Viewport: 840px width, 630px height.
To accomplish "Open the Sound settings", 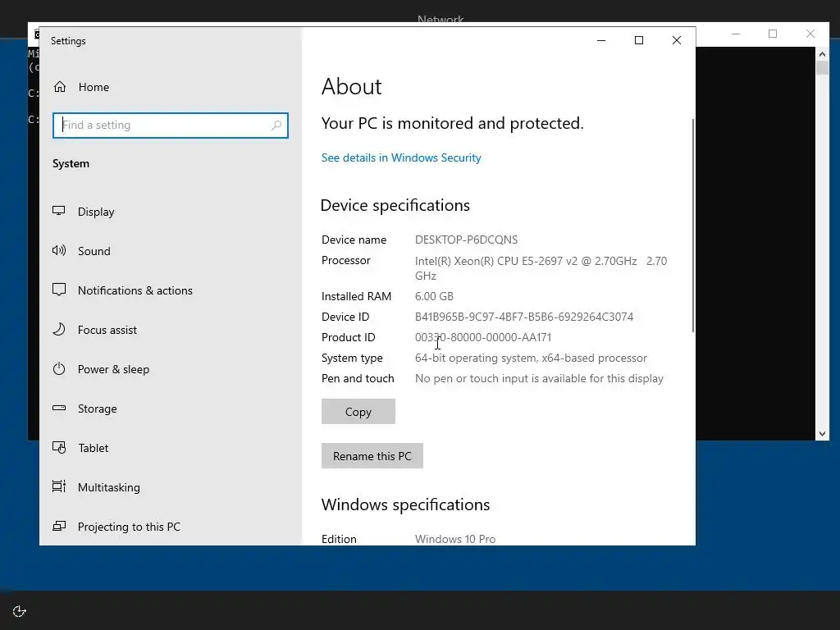I will (94, 251).
